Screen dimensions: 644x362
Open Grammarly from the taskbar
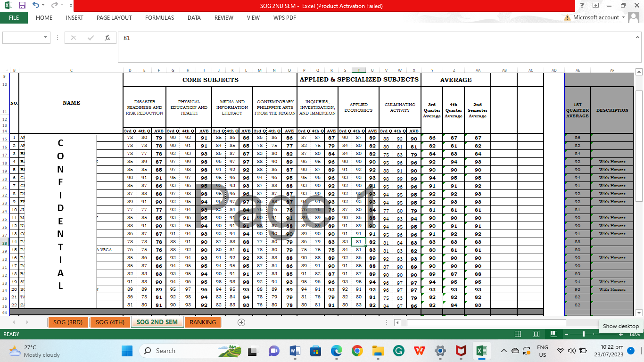tap(398, 351)
